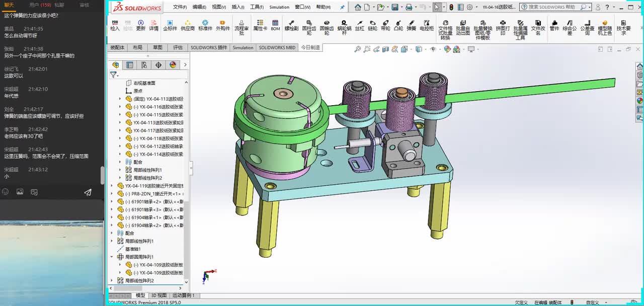Open the 企标件 library icon
Image resolution: width=644 pixels, height=306 pixels.
point(170,26)
